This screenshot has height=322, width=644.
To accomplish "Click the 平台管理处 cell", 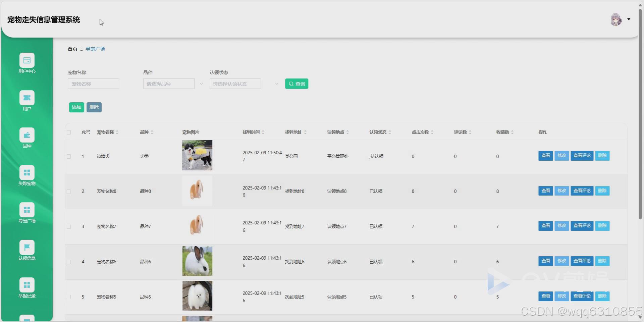I will coord(338,156).
